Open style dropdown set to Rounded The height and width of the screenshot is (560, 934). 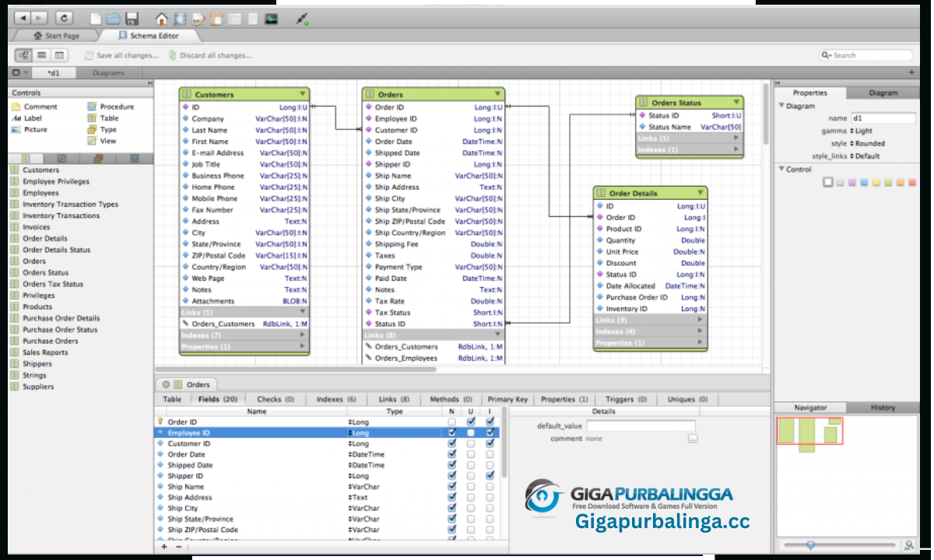pyautogui.click(x=867, y=143)
